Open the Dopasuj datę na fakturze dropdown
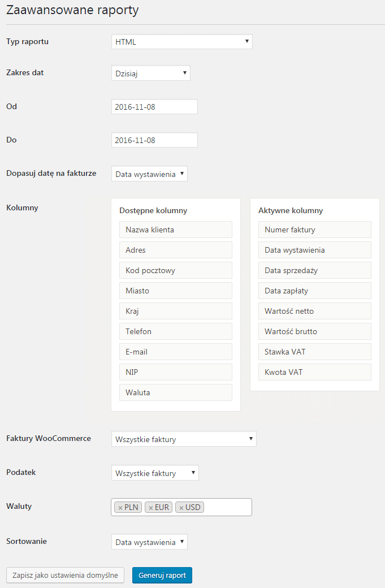This screenshot has width=385, height=588. click(x=149, y=174)
